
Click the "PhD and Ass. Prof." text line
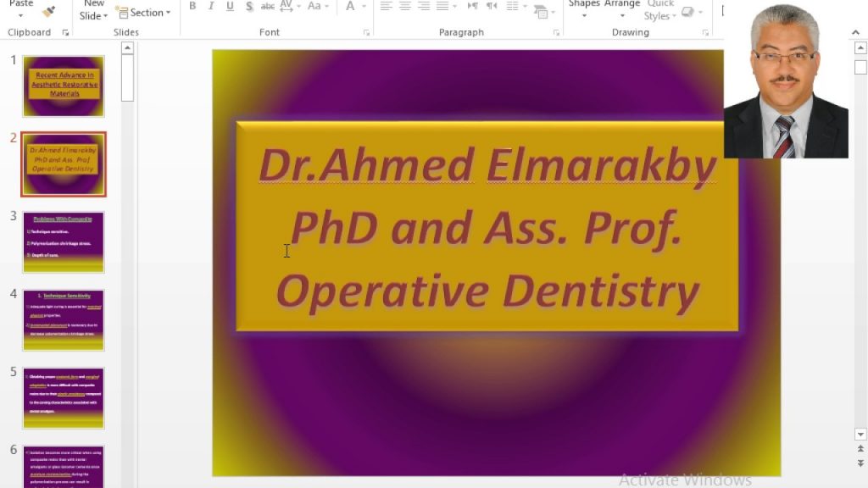[x=486, y=227]
